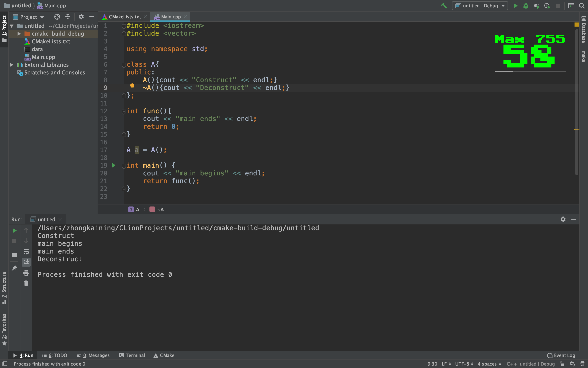Close the CMakeLists.txt tab
Screen dimensions: 588x368
tap(145, 17)
